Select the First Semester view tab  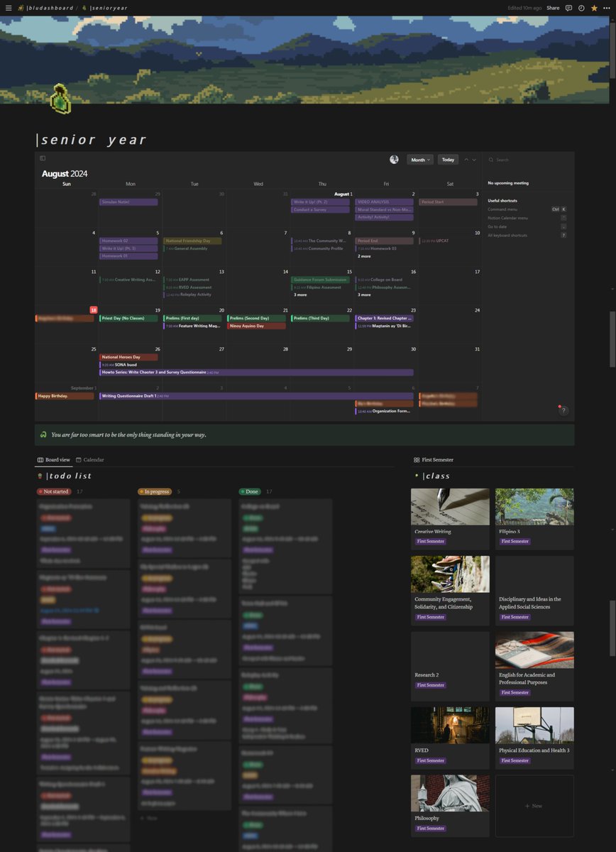pyautogui.click(x=434, y=460)
